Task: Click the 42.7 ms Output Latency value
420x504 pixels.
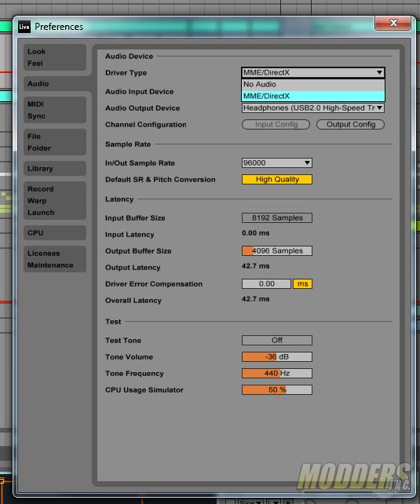Action: [x=255, y=266]
